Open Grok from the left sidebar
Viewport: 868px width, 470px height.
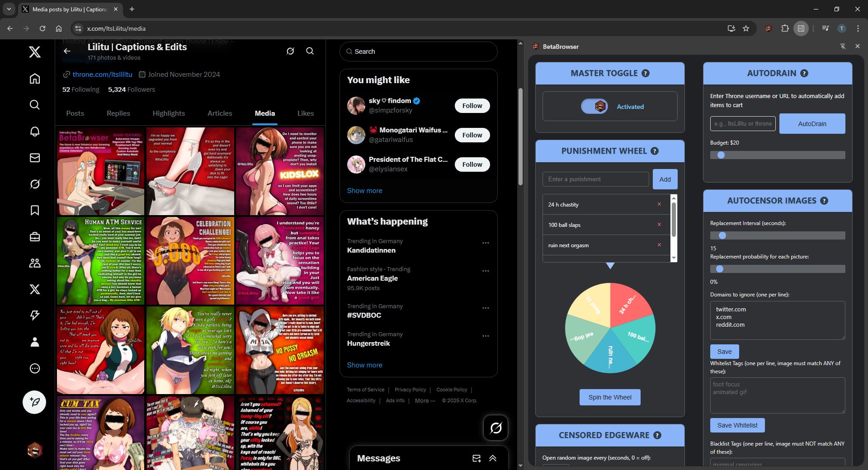(x=35, y=184)
